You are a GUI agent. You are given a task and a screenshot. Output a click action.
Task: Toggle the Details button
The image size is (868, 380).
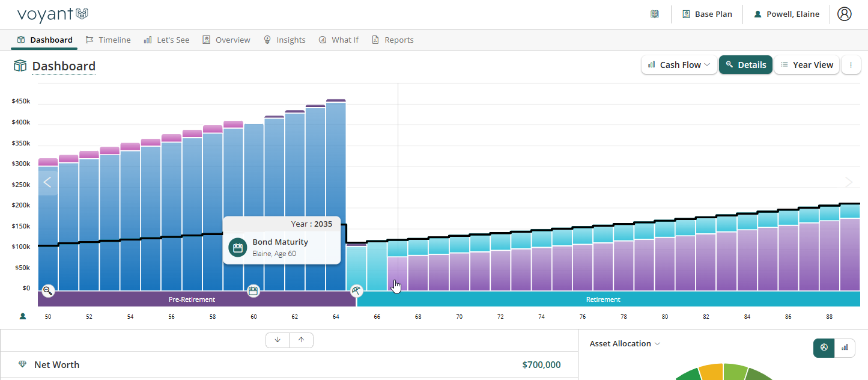coord(745,65)
